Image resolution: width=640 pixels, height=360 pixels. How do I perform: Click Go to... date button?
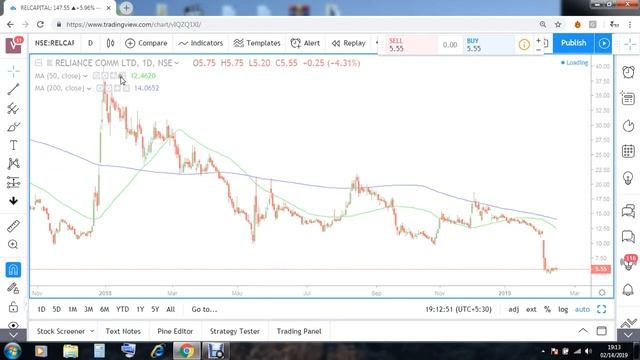pyautogui.click(x=204, y=309)
